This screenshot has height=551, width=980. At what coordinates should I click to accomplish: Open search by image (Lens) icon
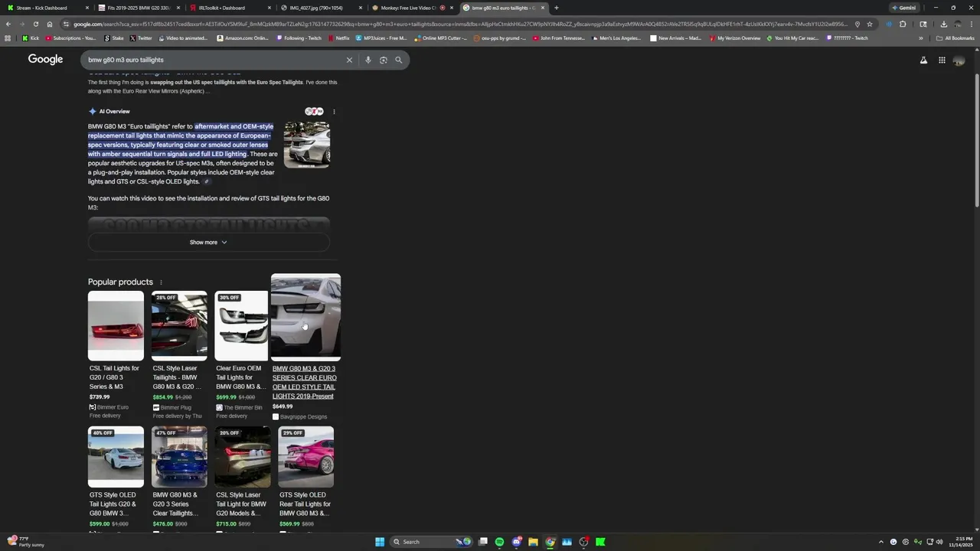[x=384, y=60]
